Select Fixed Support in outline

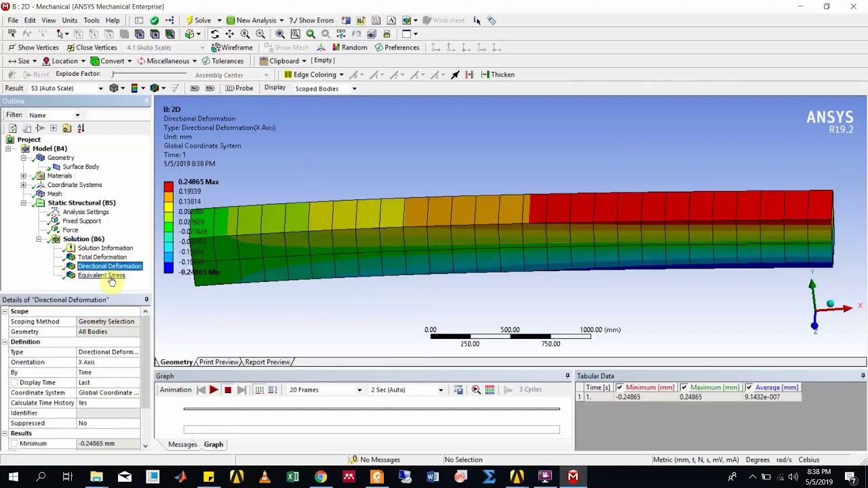click(81, 221)
